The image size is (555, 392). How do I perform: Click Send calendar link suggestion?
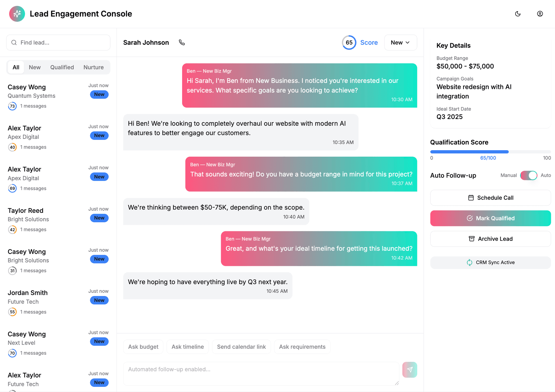[x=241, y=347]
